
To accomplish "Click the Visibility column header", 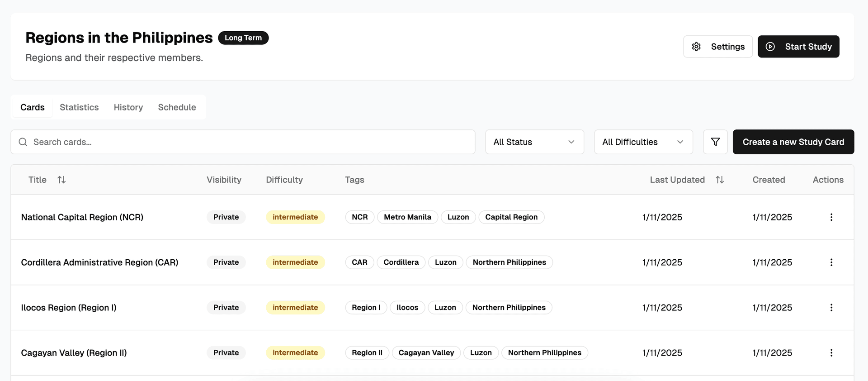I will click(224, 180).
